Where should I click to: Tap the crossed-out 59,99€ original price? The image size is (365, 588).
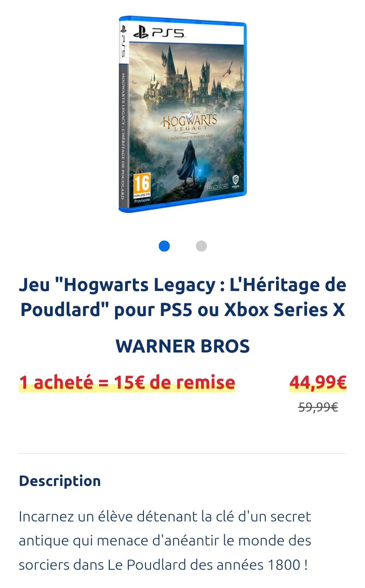318,407
